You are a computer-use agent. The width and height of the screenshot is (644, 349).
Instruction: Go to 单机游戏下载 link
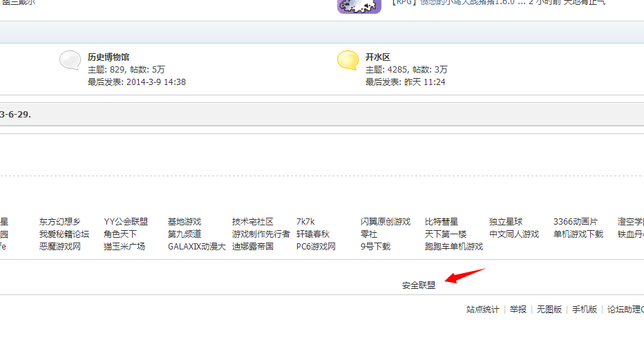[x=578, y=234]
